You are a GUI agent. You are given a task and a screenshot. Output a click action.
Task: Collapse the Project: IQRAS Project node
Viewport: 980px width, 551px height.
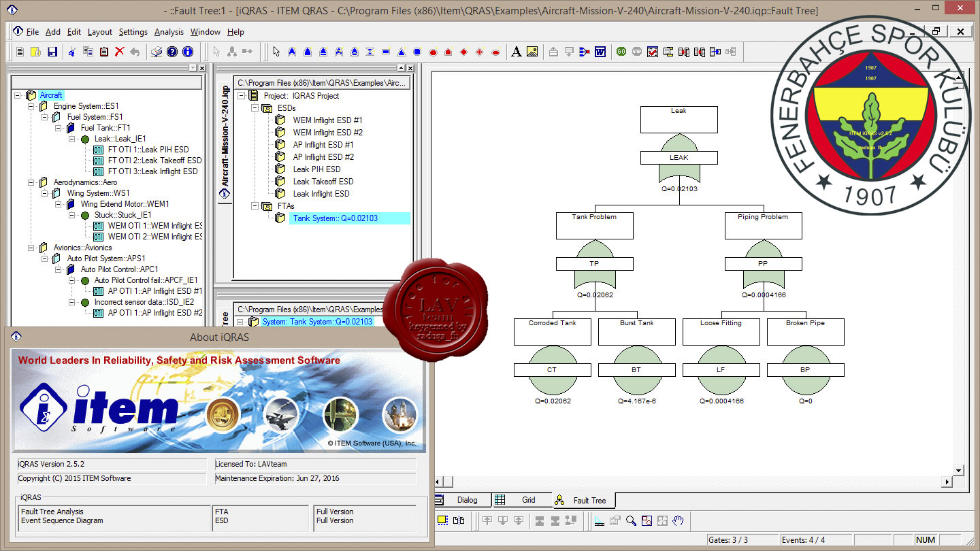click(242, 95)
